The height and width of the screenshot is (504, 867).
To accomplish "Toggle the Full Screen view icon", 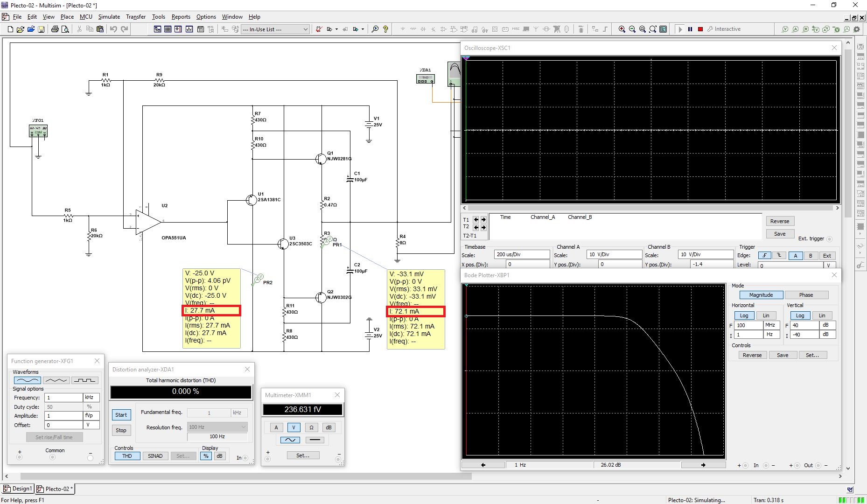I will (663, 29).
